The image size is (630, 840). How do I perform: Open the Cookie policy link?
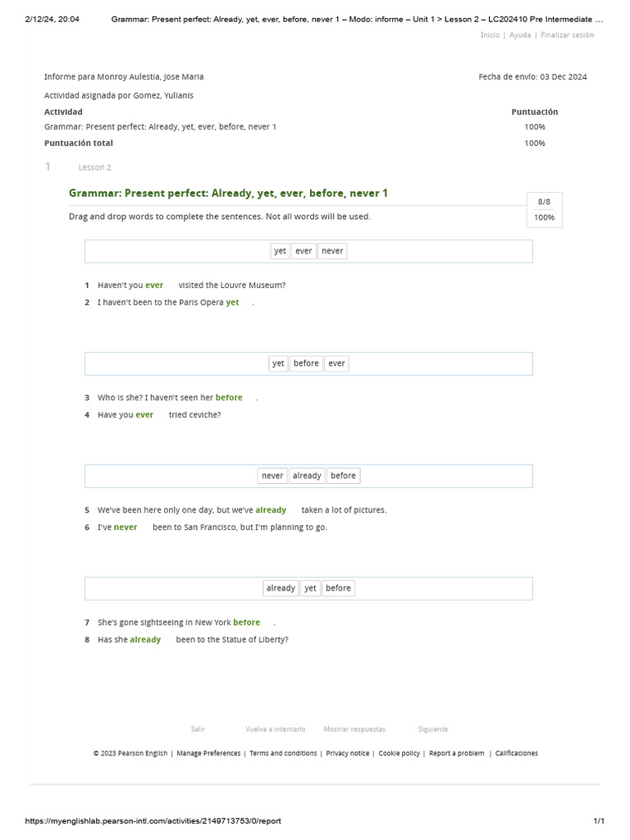399,753
